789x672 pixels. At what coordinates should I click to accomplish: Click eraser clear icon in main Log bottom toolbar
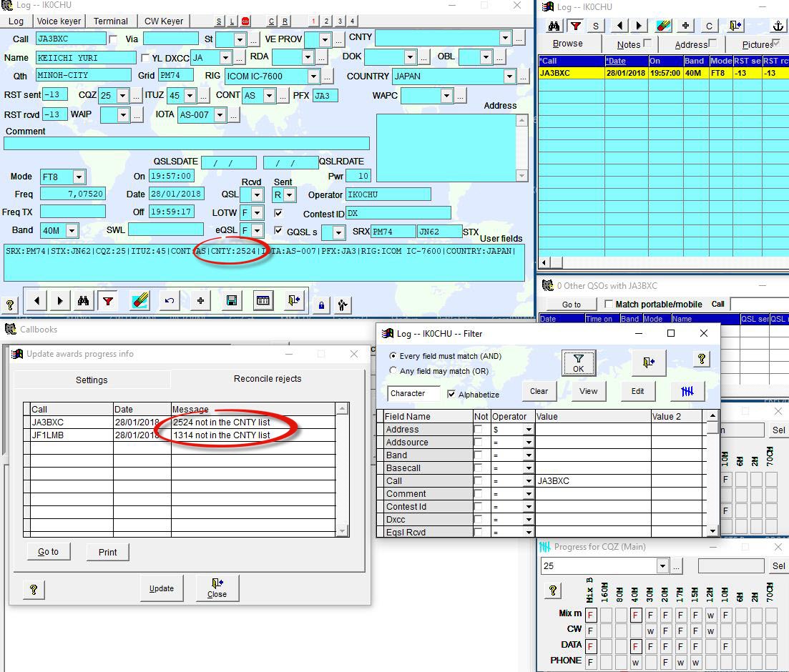click(140, 300)
